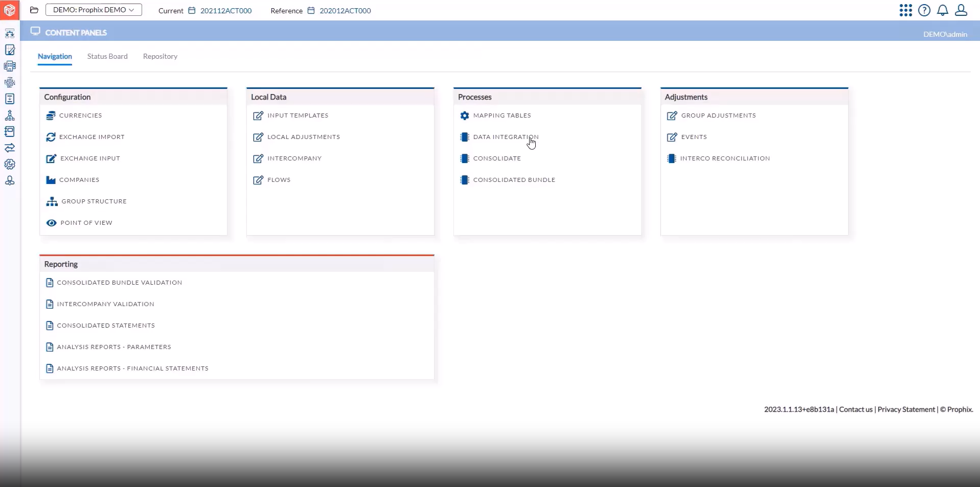Open Interco Reconciliation link

click(724, 158)
